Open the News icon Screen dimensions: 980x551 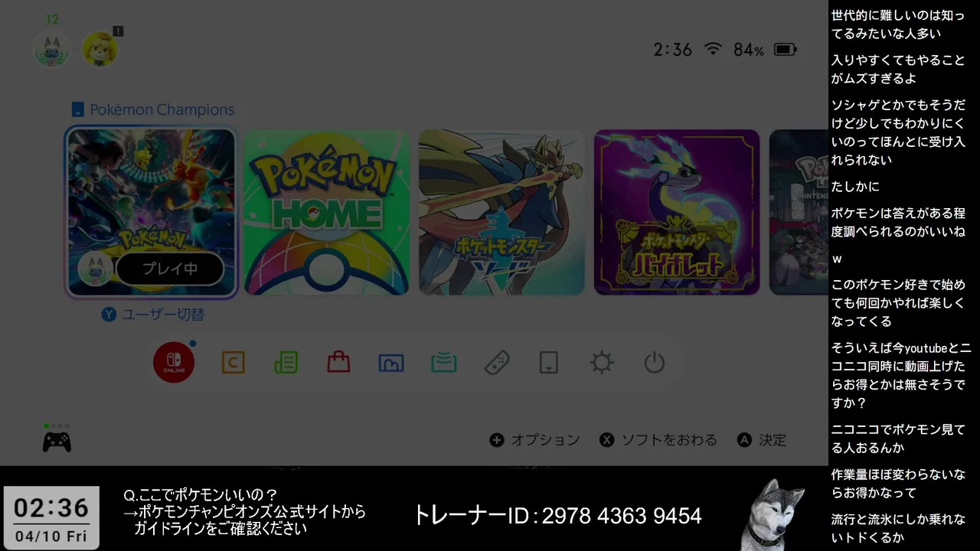[286, 362]
